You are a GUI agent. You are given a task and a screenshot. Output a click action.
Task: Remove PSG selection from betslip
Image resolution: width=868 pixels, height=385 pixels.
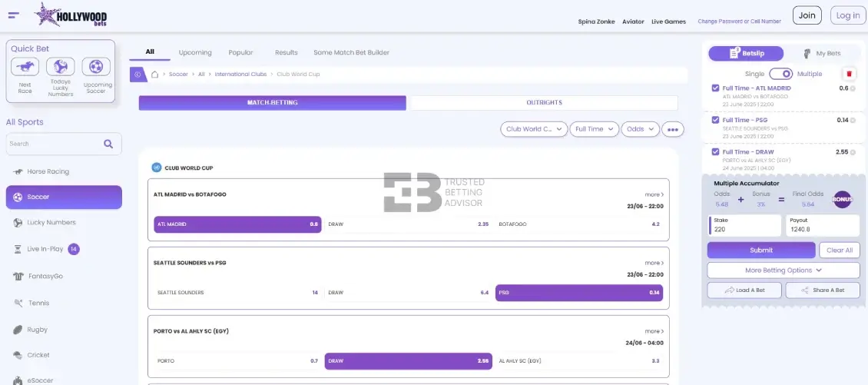(x=853, y=121)
